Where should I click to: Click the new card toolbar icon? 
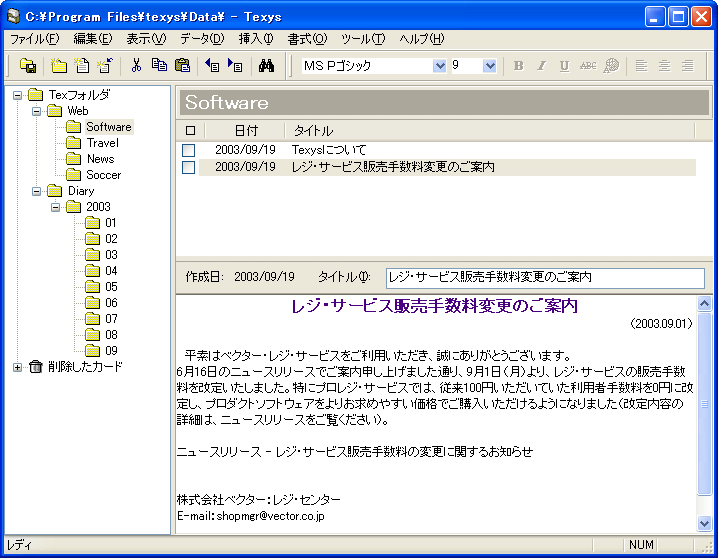pyautogui.click(x=82, y=65)
